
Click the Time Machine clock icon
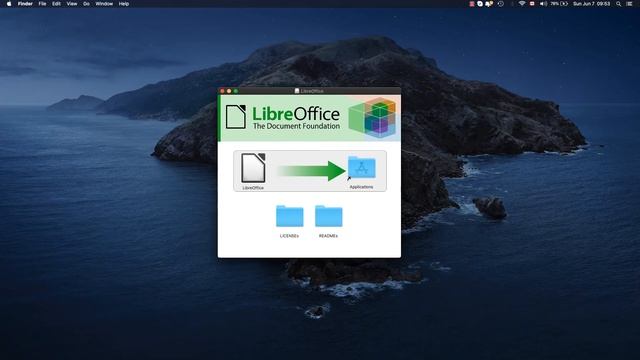pyautogui.click(x=501, y=4)
